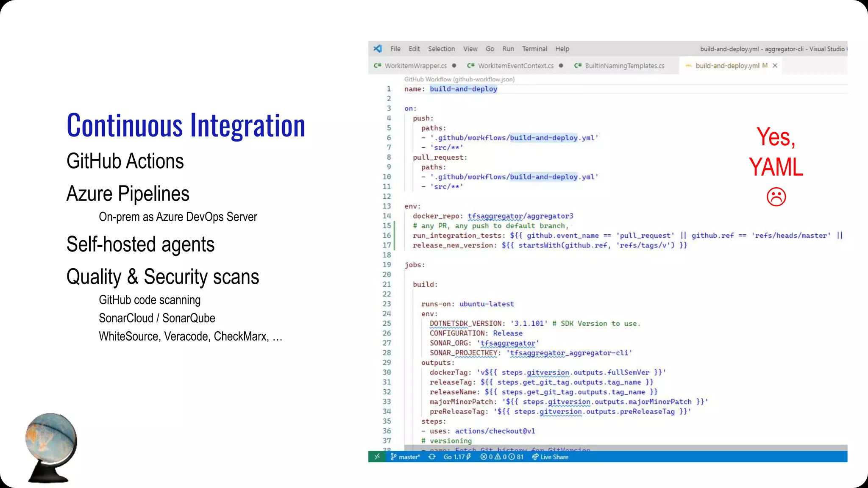The width and height of the screenshot is (868, 488).
Task: Click the 'Azure Pipelines' bullet
Action: 128,194
